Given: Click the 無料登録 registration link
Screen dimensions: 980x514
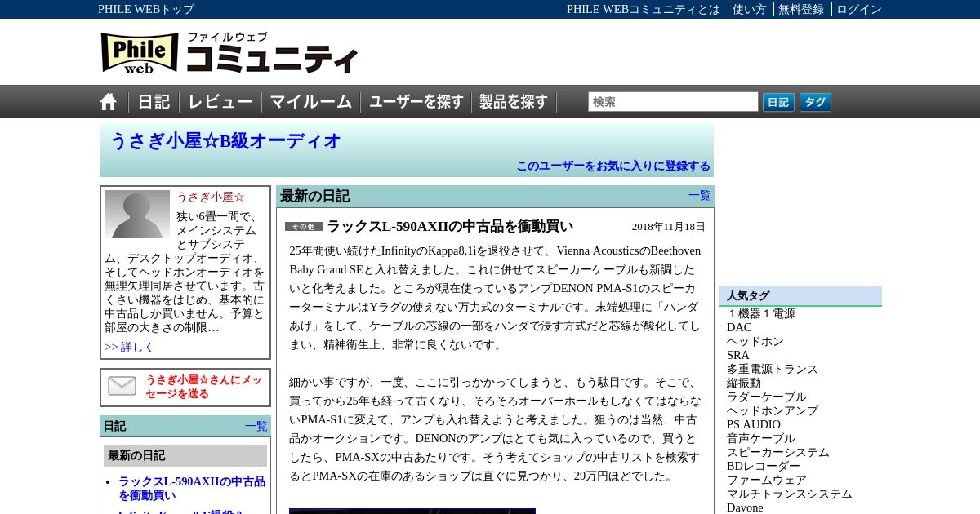Looking at the screenshot, I should tap(801, 9).
